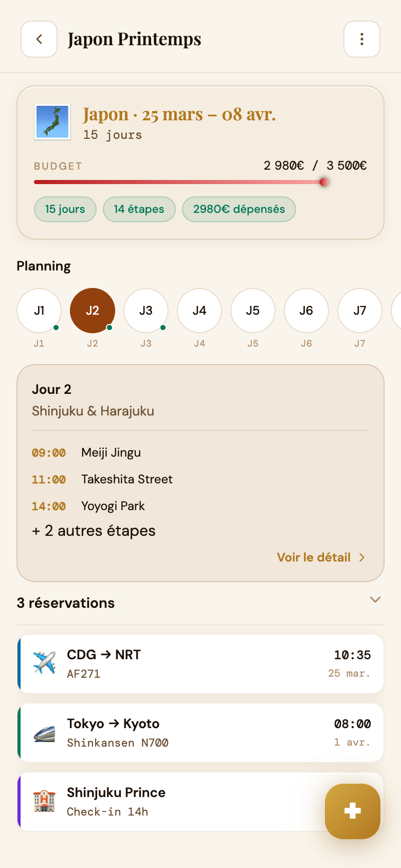Switch to day J4
This screenshot has width=401, height=868.
coord(199,311)
